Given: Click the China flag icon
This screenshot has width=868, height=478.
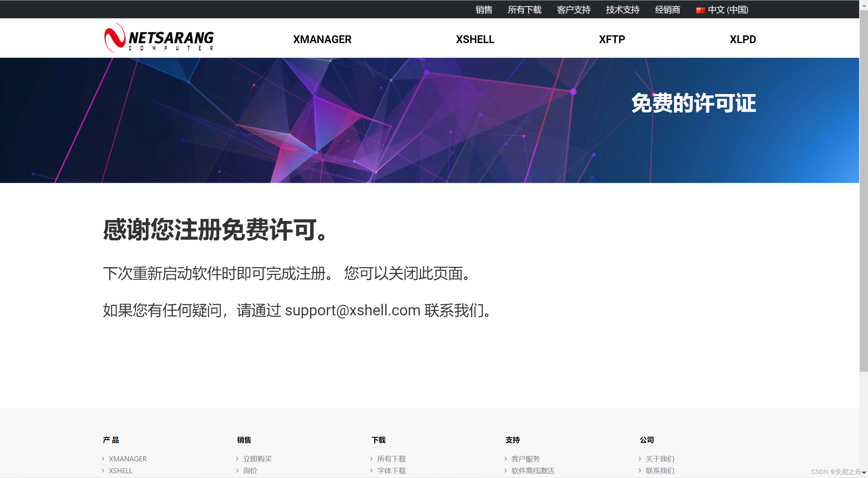Looking at the screenshot, I should pyautogui.click(x=700, y=10).
